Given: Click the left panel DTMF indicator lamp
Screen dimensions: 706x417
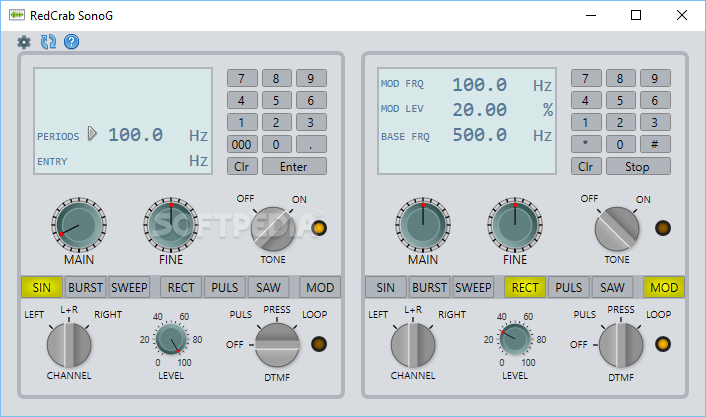Looking at the screenshot, I should [x=319, y=344].
